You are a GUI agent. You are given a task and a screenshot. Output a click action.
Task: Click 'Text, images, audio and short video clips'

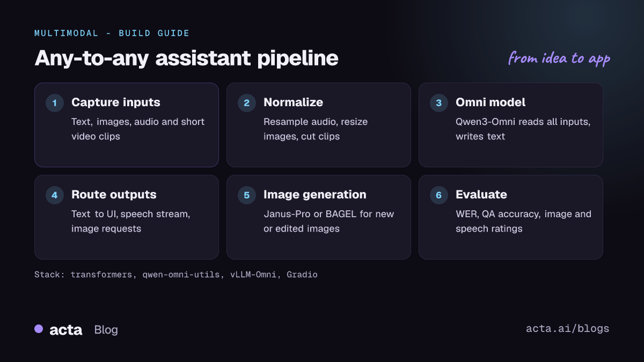pos(138,129)
